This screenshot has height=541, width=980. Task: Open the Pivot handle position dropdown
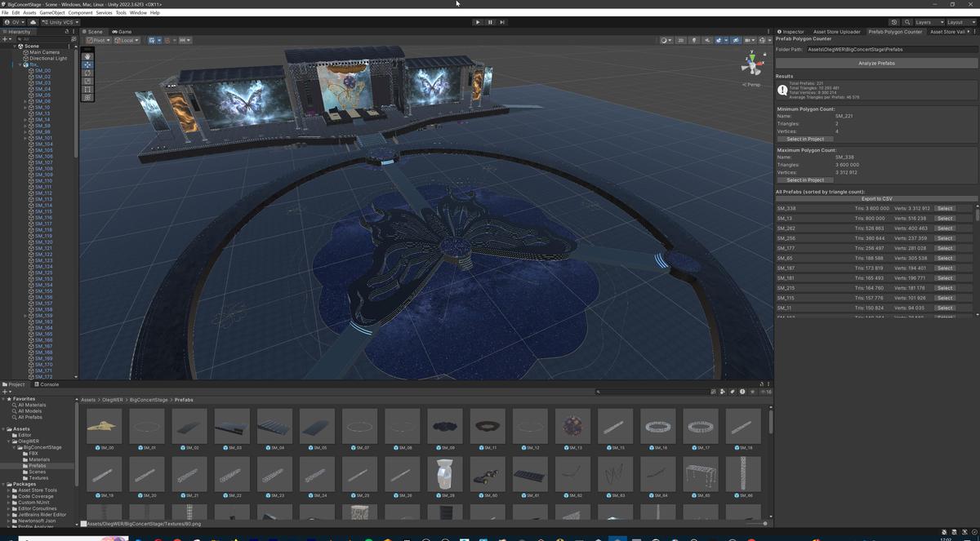(x=98, y=40)
